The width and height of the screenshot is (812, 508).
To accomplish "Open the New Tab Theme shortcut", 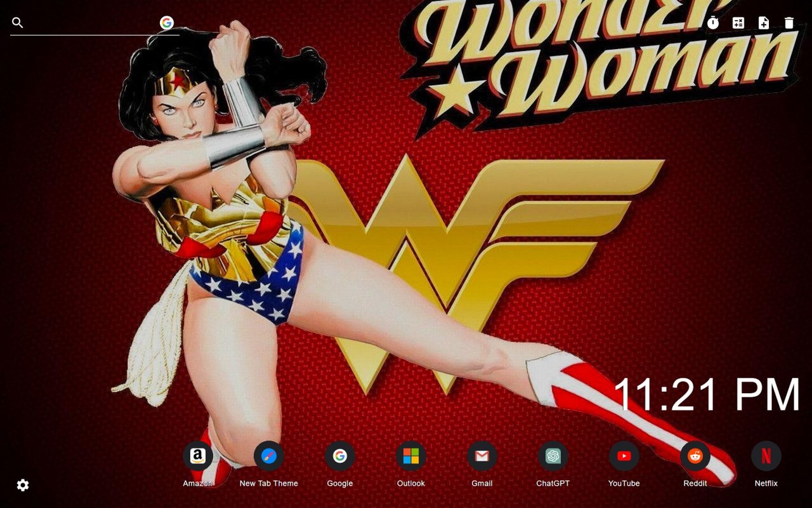I will click(269, 456).
